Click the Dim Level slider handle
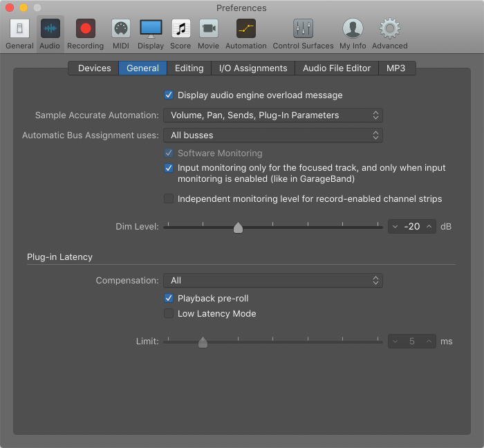The height and width of the screenshot is (448, 484). pos(238,227)
